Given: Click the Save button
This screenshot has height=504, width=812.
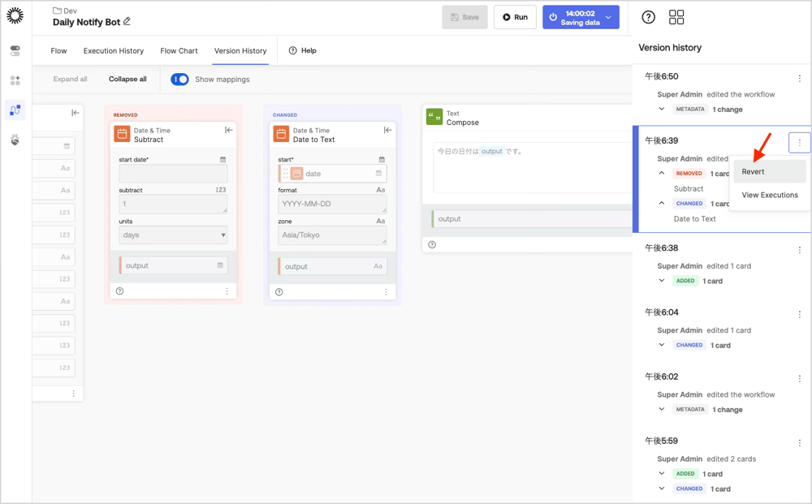Looking at the screenshot, I should (464, 17).
